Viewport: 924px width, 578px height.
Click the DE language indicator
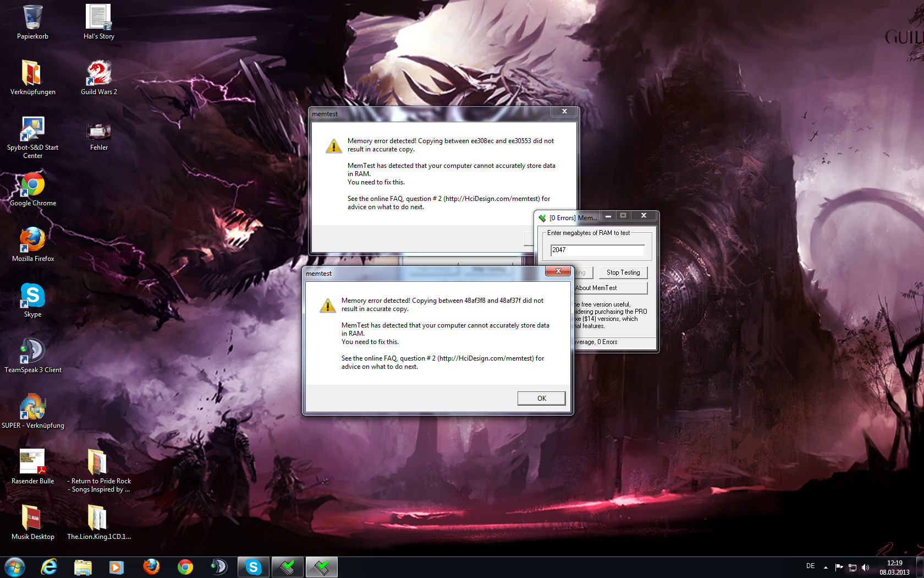[x=810, y=566]
